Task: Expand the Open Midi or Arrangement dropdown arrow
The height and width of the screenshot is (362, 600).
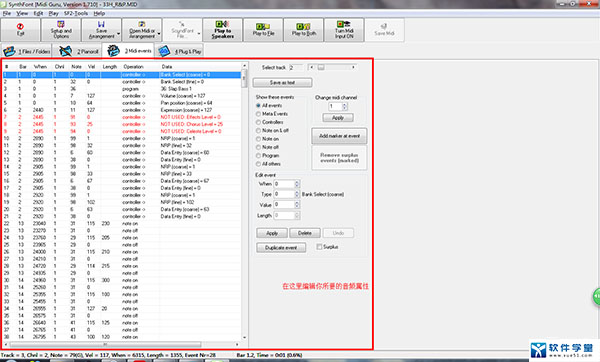Action: point(159,34)
